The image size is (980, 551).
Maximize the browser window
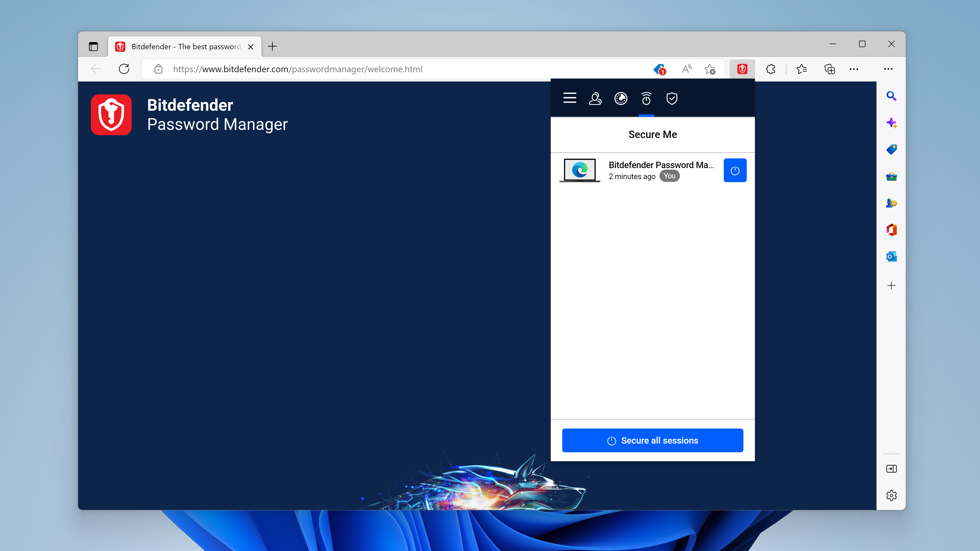862,44
